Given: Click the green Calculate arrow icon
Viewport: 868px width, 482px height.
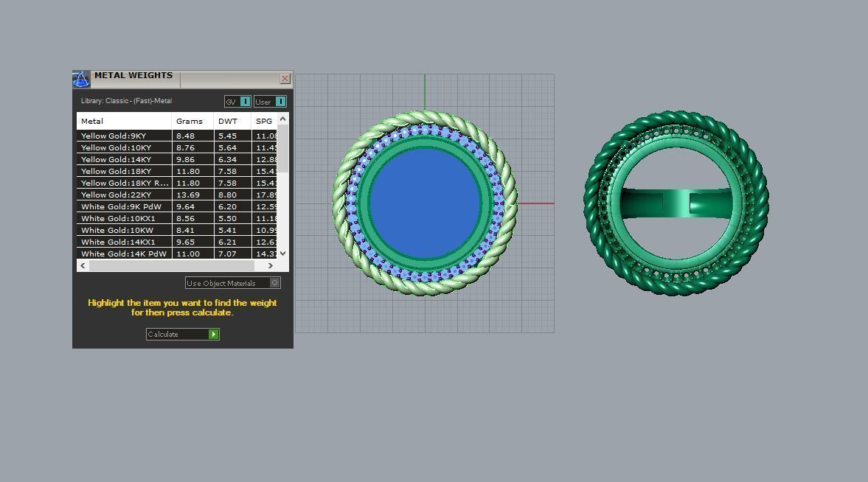Looking at the screenshot, I should pyautogui.click(x=214, y=335).
